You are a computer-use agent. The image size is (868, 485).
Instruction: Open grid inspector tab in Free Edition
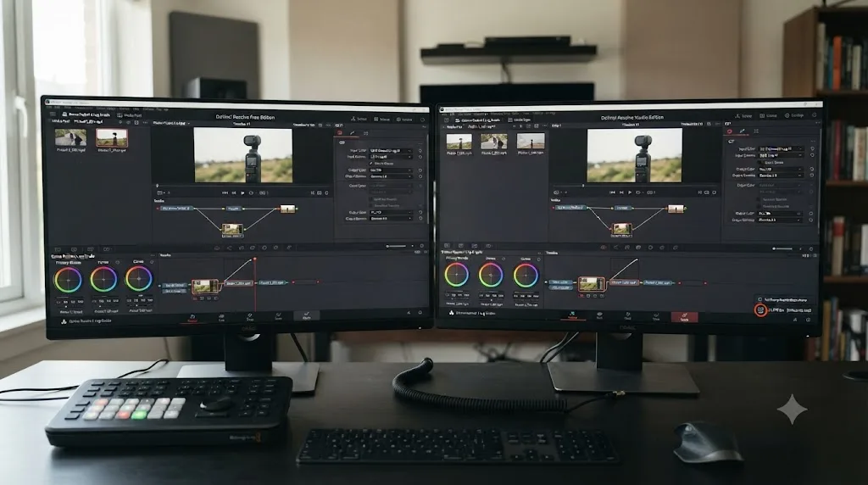pos(365,133)
